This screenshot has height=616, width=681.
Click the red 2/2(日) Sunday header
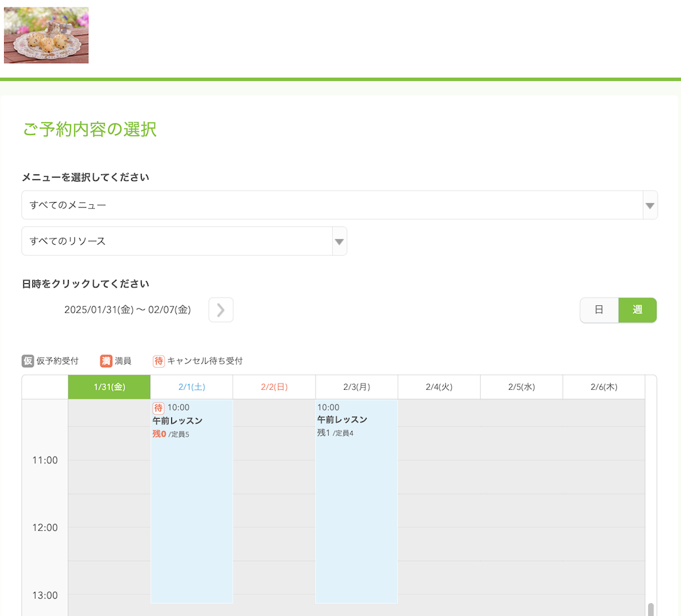(274, 386)
